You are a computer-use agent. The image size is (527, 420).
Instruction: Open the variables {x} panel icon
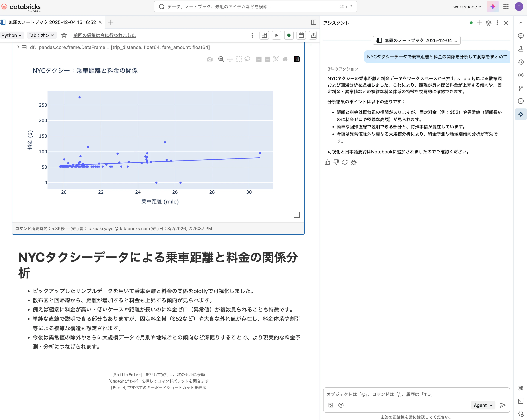pos(521,75)
